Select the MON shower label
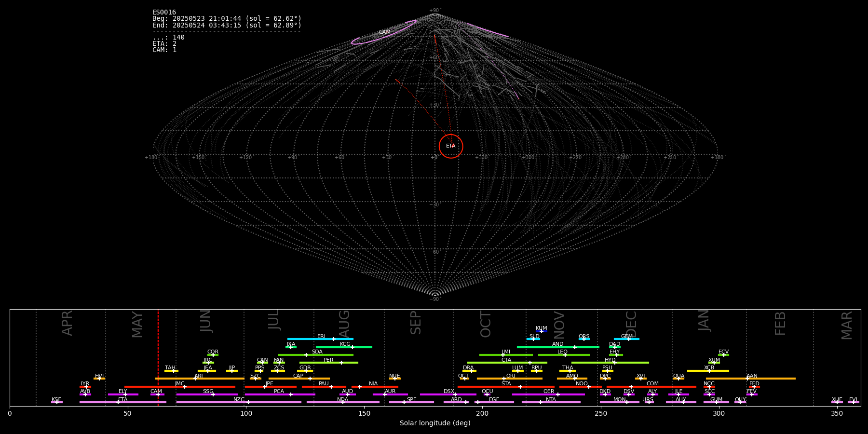Viewport: 868px width, 434px height. tap(619, 399)
